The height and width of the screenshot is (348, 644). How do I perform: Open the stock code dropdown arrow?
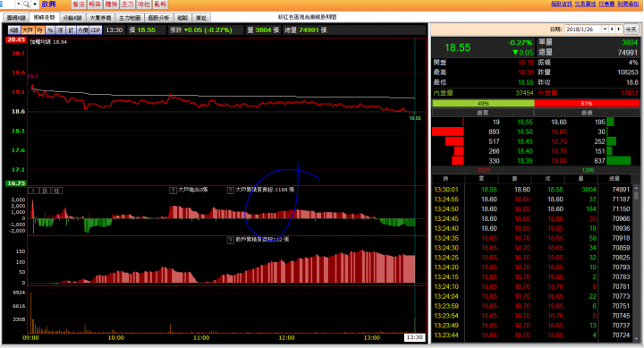19,4
